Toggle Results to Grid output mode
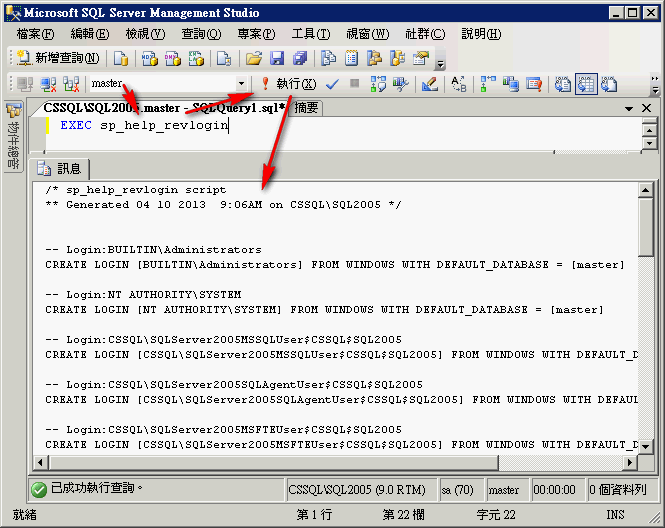Viewport: 665px width, 528px height. [x=585, y=84]
